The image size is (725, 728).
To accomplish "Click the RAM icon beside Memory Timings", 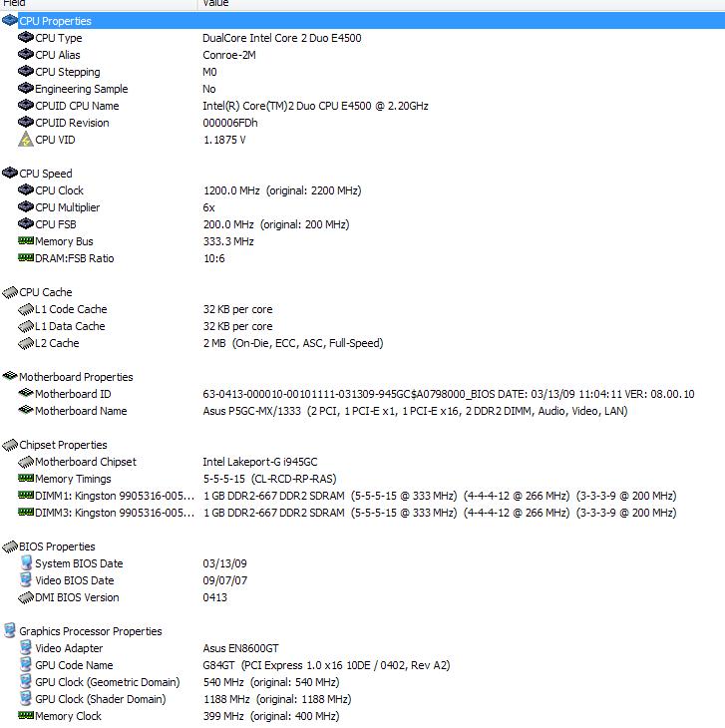I will pyautogui.click(x=26, y=479).
